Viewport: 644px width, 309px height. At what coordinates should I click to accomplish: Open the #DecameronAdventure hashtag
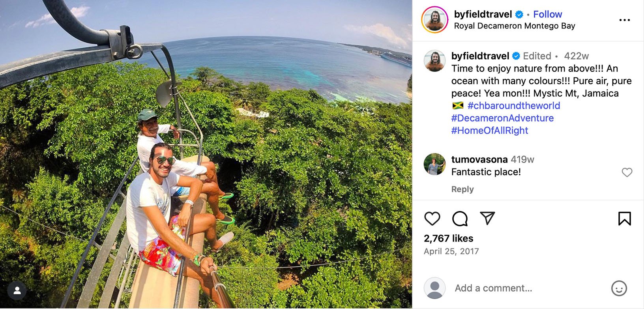[502, 118]
